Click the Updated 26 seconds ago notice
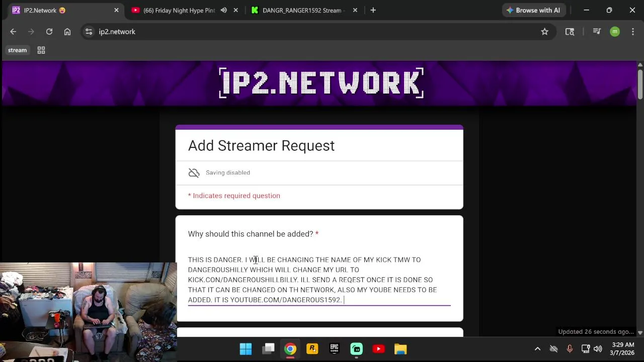Image resolution: width=644 pixels, height=362 pixels. [x=596, y=332]
